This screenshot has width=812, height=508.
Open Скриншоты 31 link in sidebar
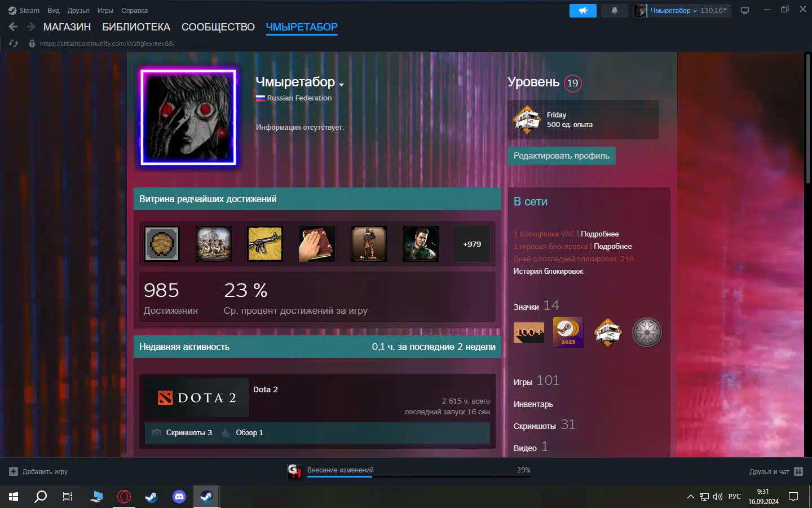tap(544, 425)
